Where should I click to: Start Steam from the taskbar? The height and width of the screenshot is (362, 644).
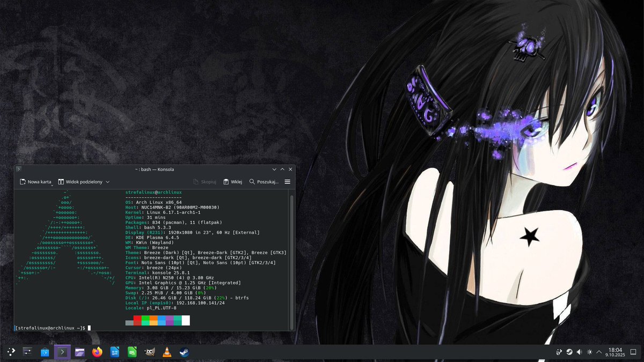tap(185, 352)
